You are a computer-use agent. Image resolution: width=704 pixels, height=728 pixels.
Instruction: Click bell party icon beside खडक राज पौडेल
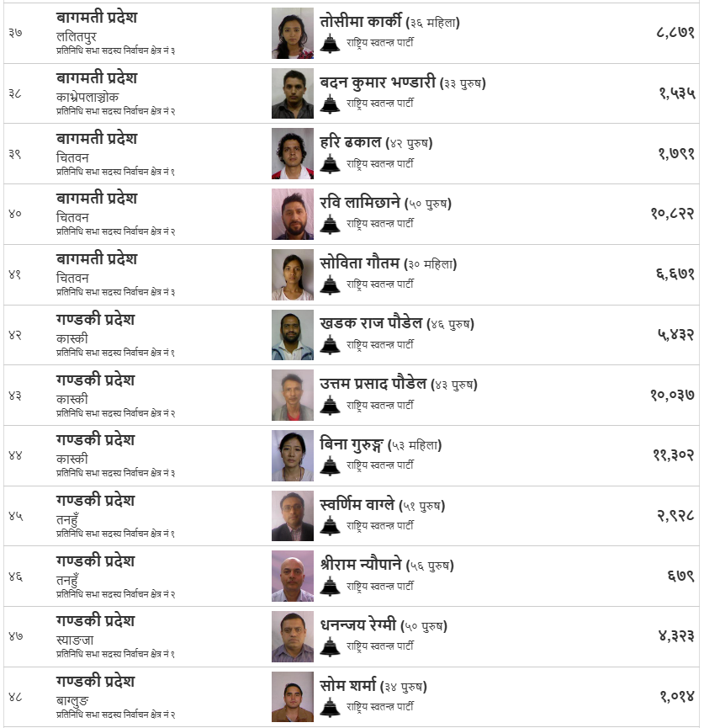pyautogui.click(x=330, y=344)
